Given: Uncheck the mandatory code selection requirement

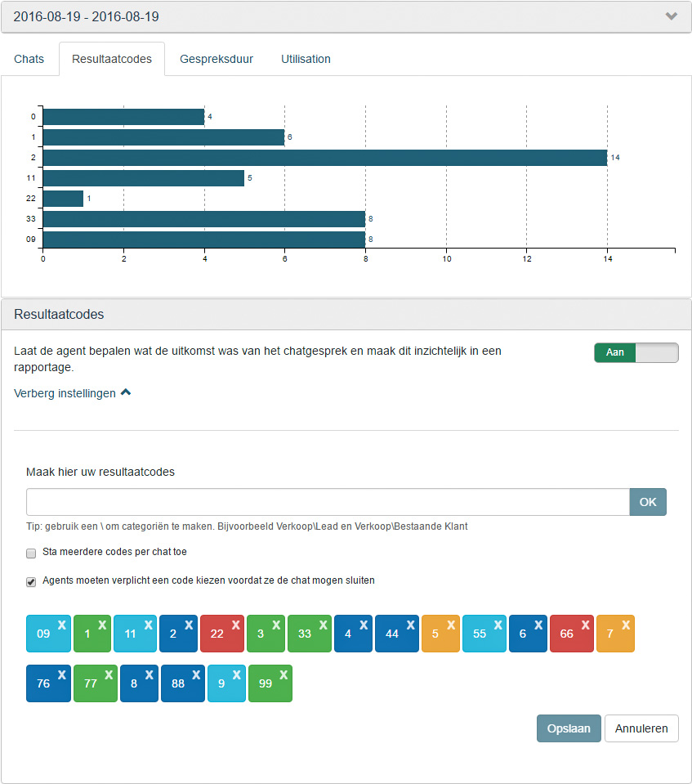Looking at the screenshot, I should coord(31,581).
